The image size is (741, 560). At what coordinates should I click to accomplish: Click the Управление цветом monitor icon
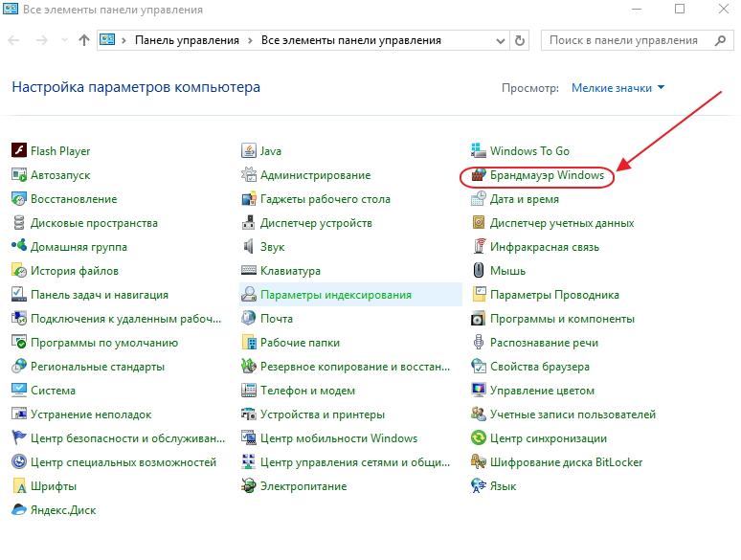pyautogui.click(x=479, y=390)
